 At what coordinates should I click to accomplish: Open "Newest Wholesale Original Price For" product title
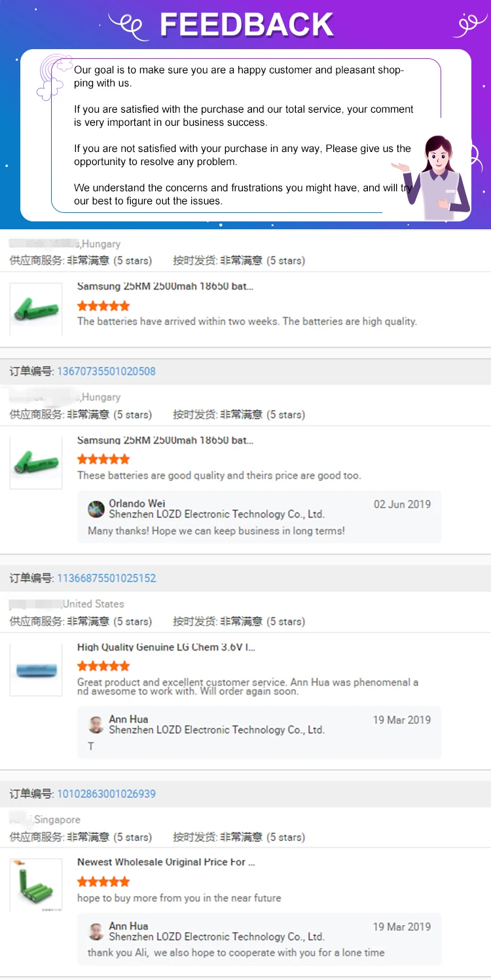(x=166, y=862)
